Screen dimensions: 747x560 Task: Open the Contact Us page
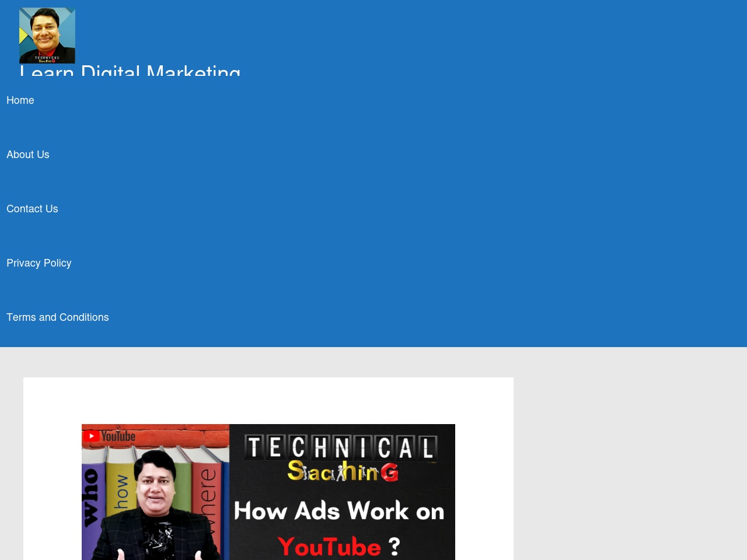[x=32, y=209]
